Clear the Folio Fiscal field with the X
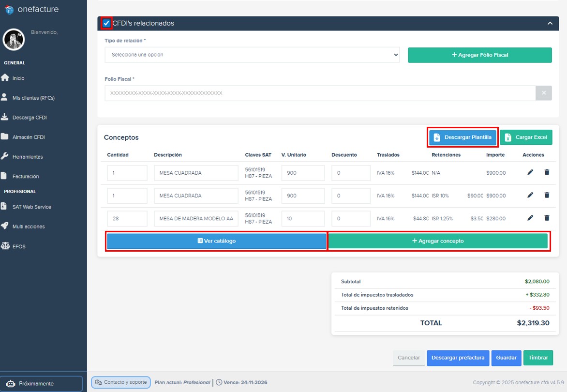567x392 pixels. click(x=544, y=93)
